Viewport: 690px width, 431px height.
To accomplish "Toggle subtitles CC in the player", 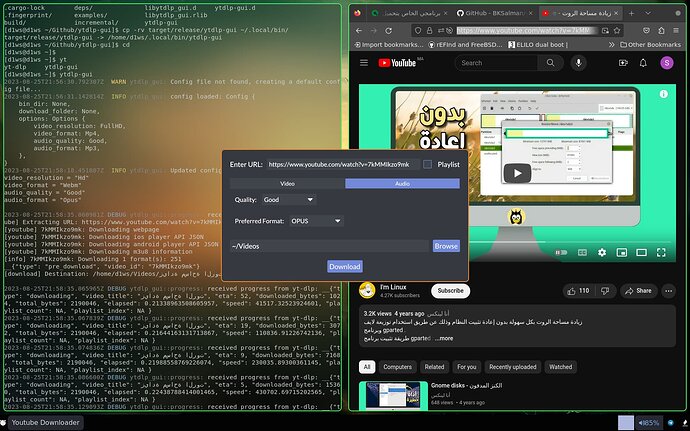I will [582, 252].
